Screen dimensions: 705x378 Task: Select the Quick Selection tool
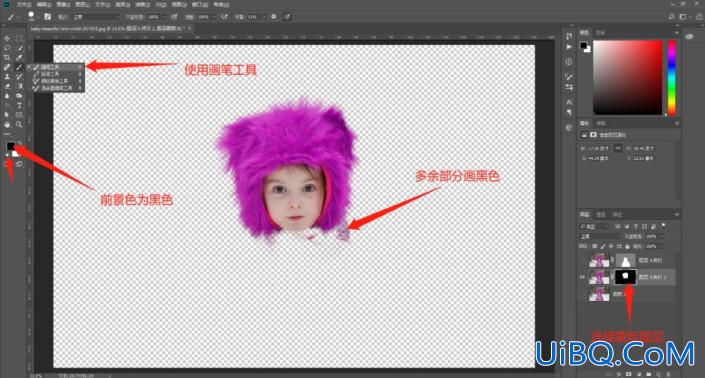(19, 48)
